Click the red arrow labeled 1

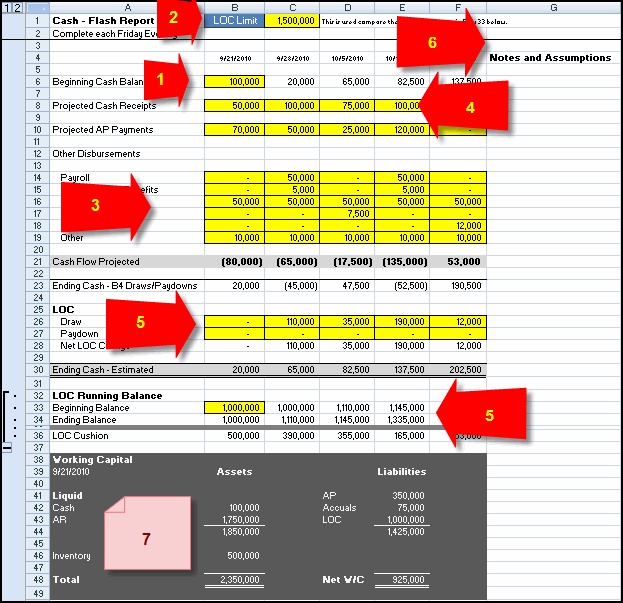click(x=165, y=82)
